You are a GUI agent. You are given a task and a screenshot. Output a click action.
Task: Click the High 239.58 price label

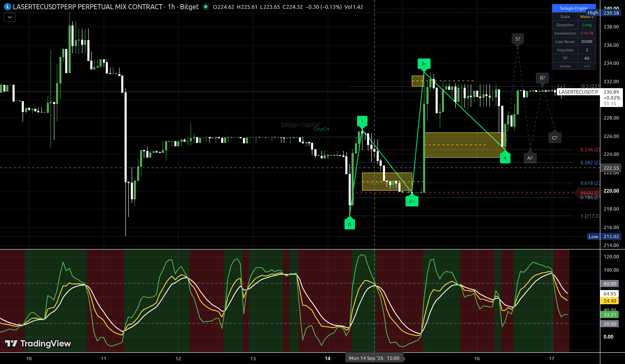(604, 13)
